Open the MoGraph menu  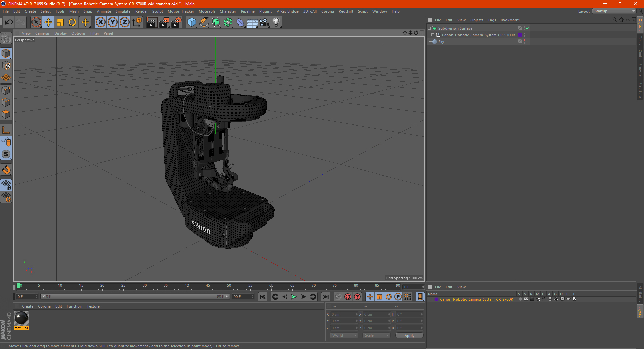pos(207,11)
